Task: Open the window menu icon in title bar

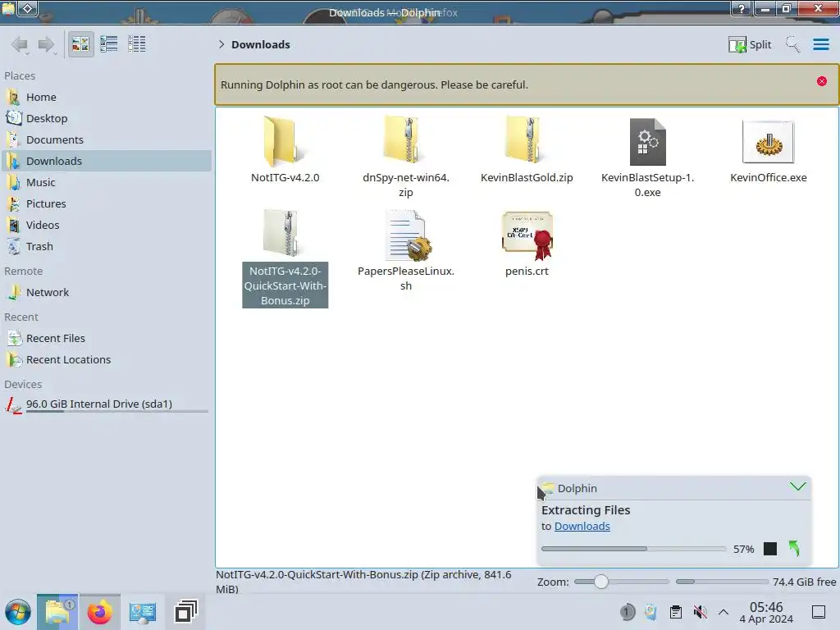Action: [x=8, y=8]
